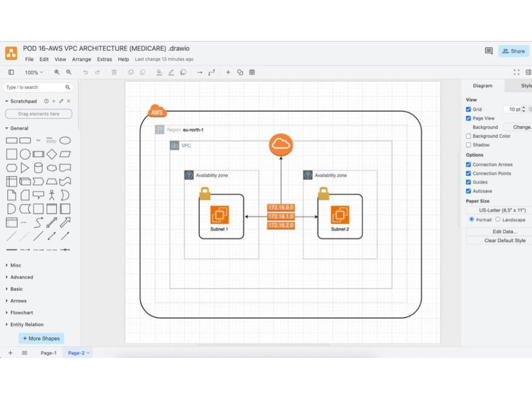This screenshot has width=532, height=399.
Task: Click the draw.io app logo
Action: (11, 54)
